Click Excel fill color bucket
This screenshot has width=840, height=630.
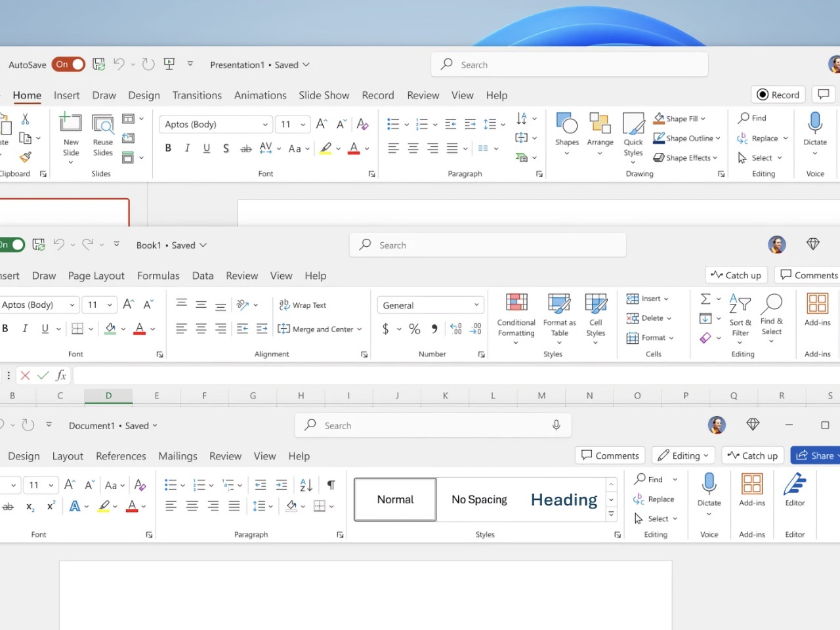110,329
